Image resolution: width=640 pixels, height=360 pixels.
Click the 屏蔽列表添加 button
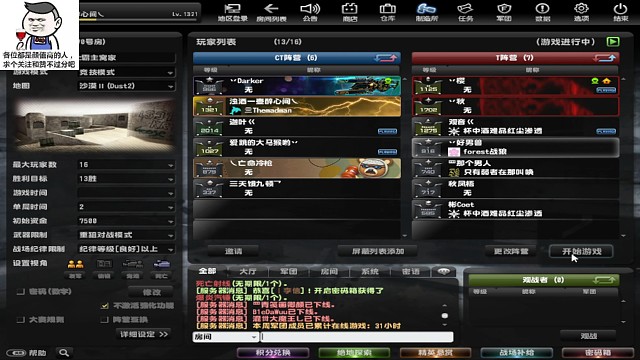point(378,251)
